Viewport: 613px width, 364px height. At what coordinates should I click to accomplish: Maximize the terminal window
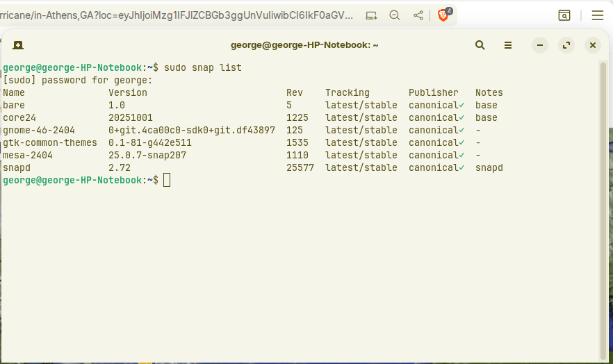(x=566, y=45)
